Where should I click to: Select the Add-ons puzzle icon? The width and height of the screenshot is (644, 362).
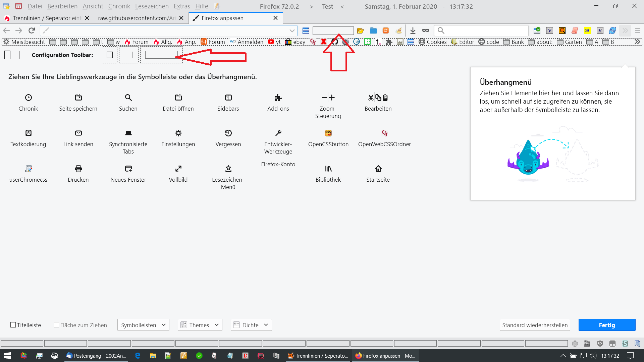(x=278, y=98)
